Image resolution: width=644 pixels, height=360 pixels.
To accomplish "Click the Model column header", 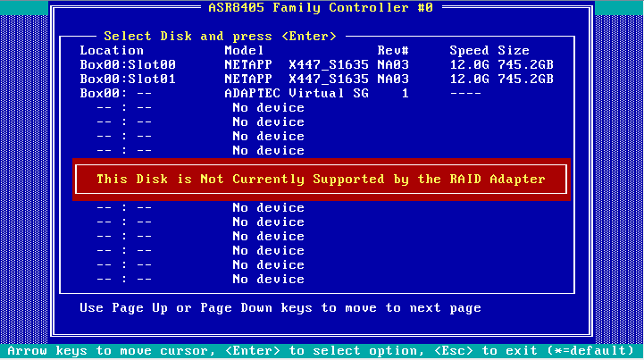I will click(243, 51).
